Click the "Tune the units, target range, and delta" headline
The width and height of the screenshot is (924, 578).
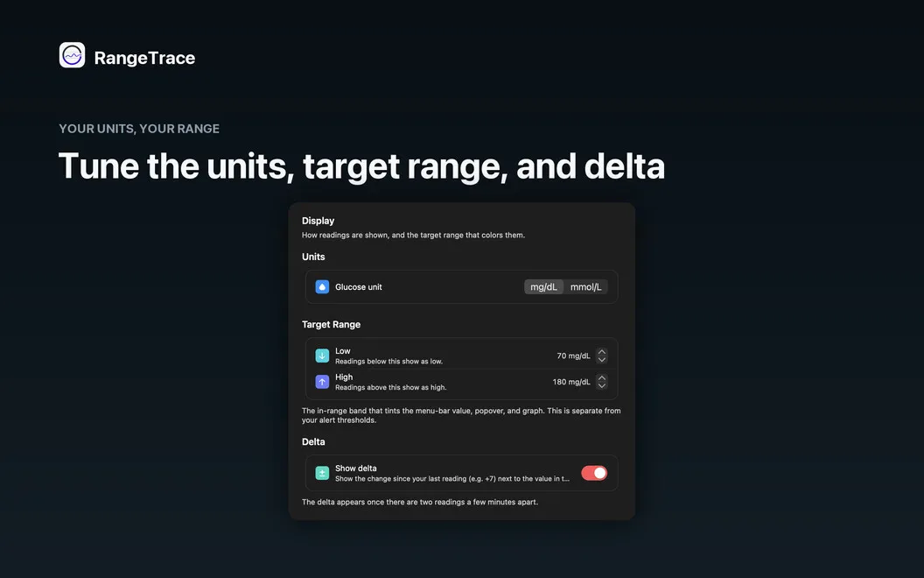[x=362, y=166]
